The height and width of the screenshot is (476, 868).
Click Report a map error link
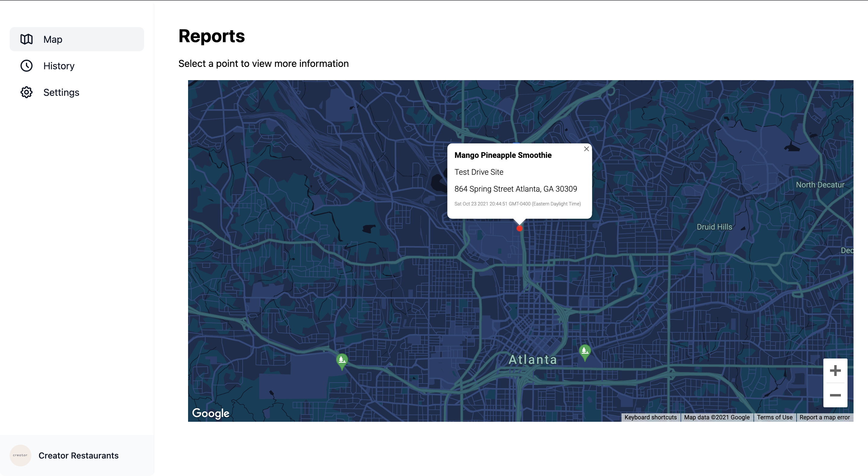tap(824, 417)
